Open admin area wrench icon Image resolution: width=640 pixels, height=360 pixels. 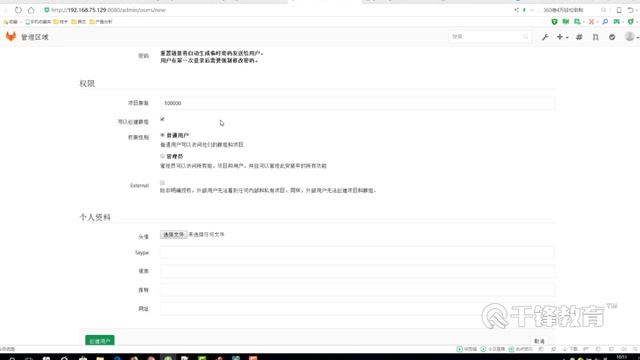pyautogui.click(x=545, y=37)
